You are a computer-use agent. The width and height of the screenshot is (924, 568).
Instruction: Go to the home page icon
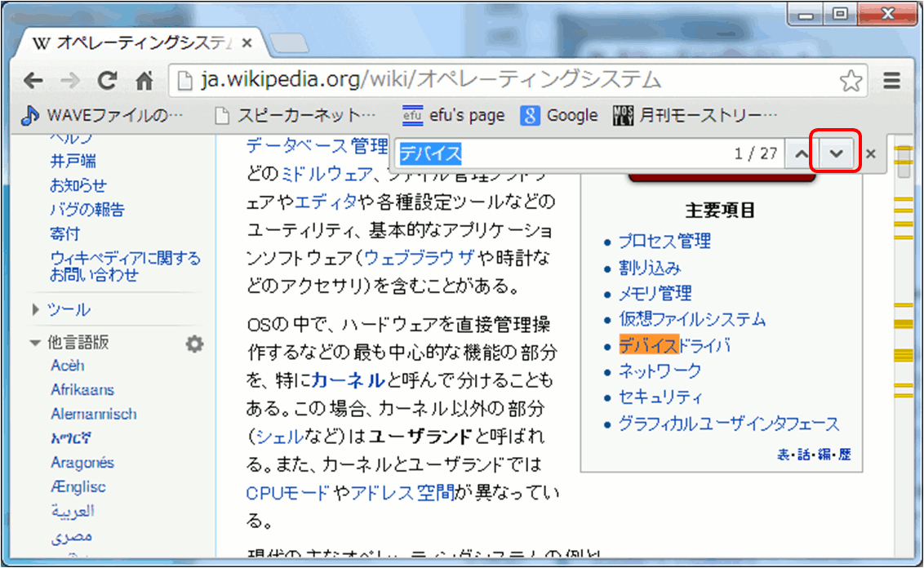click(x=144, y=80)
